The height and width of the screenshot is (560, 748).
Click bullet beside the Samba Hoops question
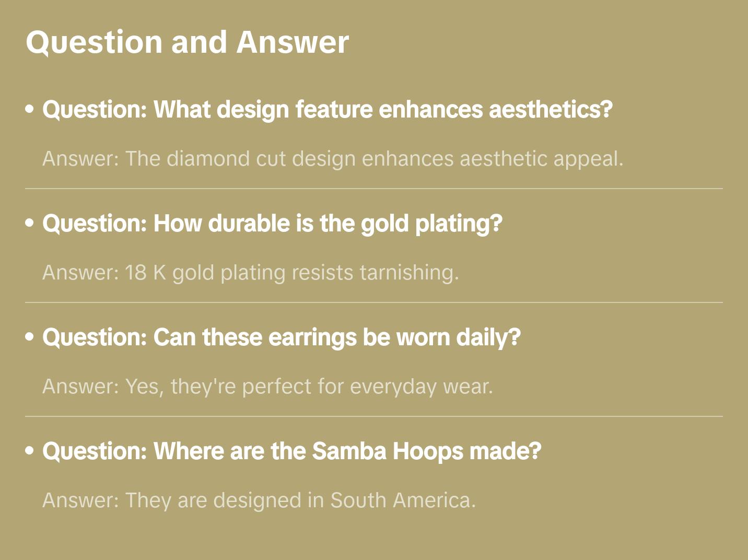click(x=30, y=451)
